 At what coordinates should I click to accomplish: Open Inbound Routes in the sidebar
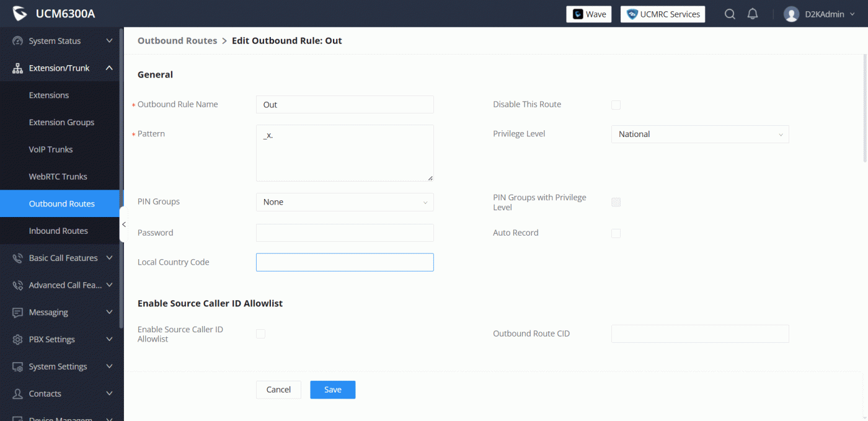[58, 231]
